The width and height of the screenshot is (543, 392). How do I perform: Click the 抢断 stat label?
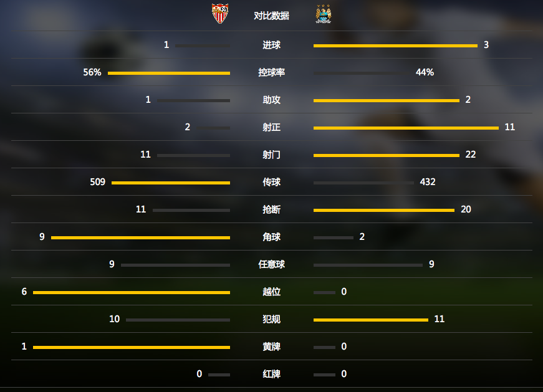[x=272, y=209]
